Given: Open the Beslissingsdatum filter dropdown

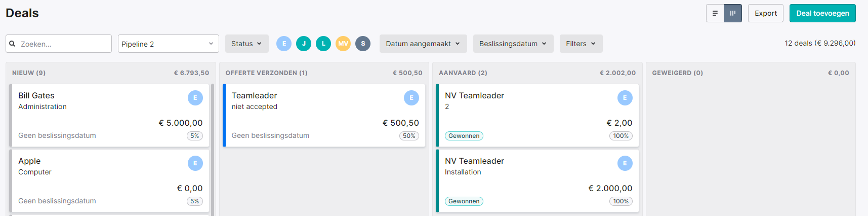Looking at the screenshot, I should click(513, 44).
